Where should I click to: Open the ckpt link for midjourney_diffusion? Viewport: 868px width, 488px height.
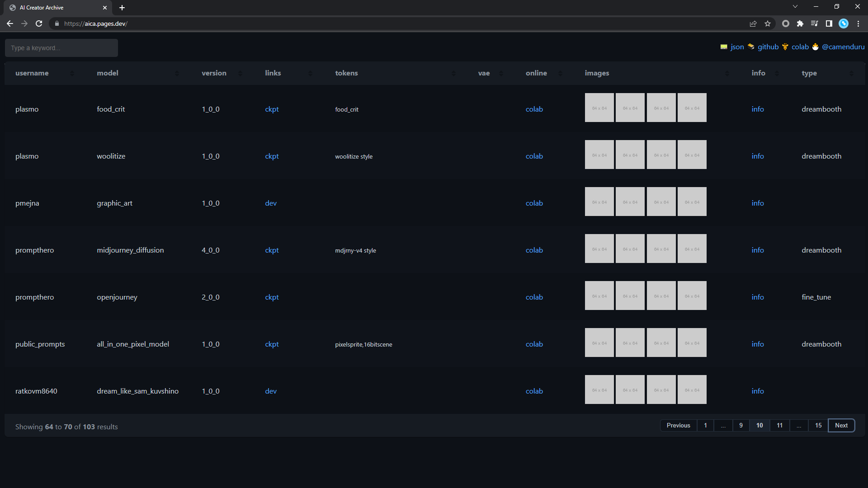point(272,250)
